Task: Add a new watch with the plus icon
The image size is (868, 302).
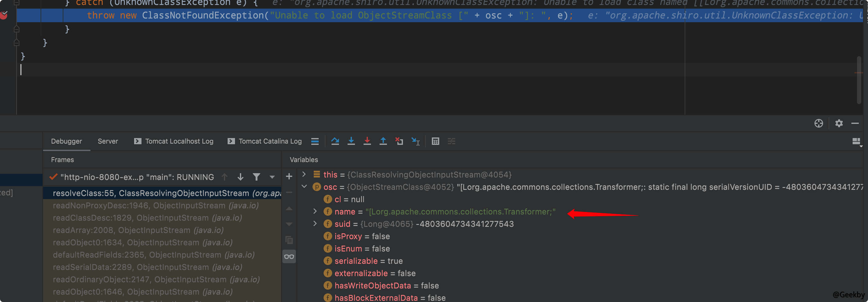Action: coord(289,176)
